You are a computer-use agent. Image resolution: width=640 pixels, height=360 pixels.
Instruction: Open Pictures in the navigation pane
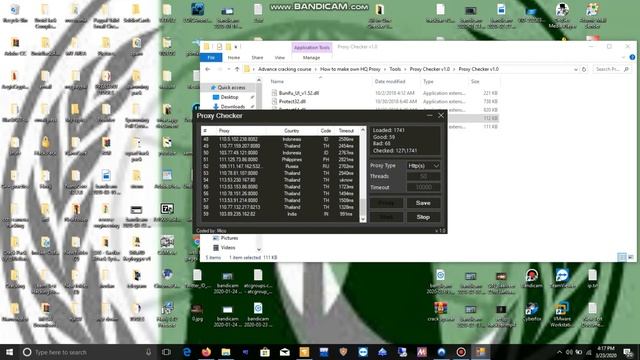coord(229,238)
